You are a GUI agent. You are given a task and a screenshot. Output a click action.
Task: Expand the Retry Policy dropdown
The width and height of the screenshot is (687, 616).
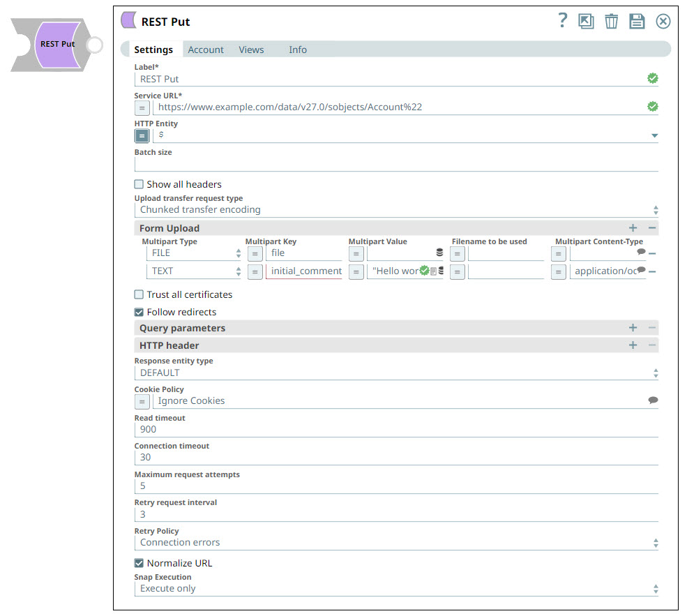(x=395, y=542)
